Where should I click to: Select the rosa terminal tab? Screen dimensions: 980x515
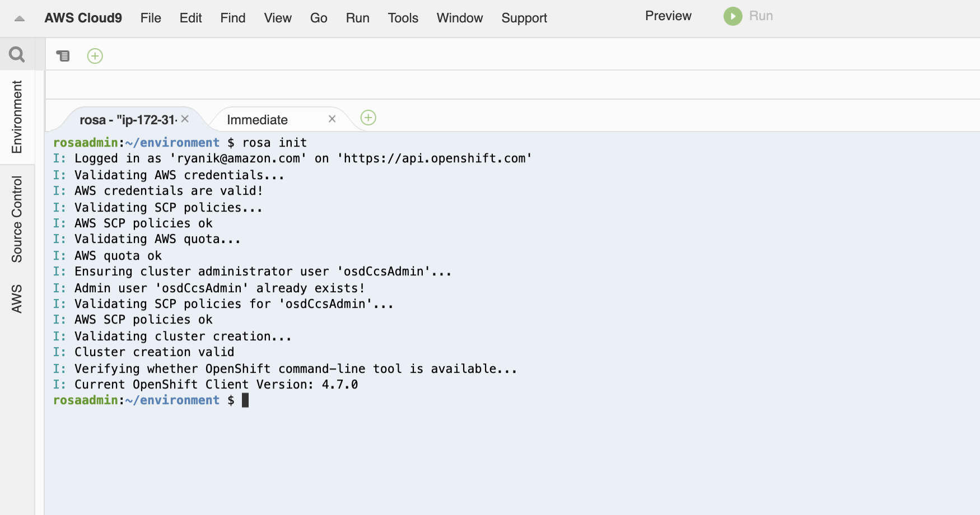point(128,120)
